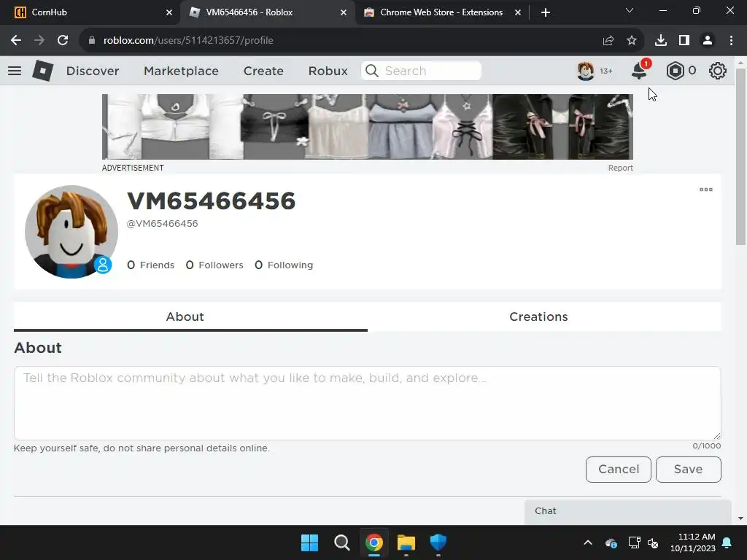
Task: Go forward with the browser forward arrow
Action: pyautogui.click(x=39, y=41)
